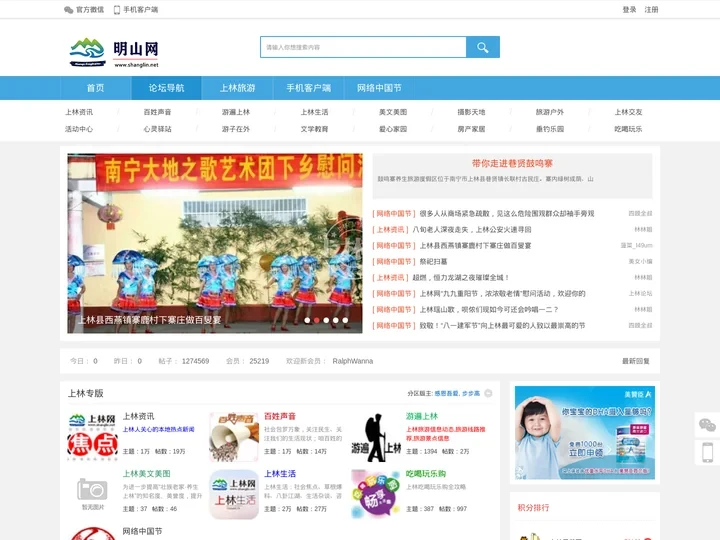Open 活动中心 sub-navigation link

click(79, 129)
